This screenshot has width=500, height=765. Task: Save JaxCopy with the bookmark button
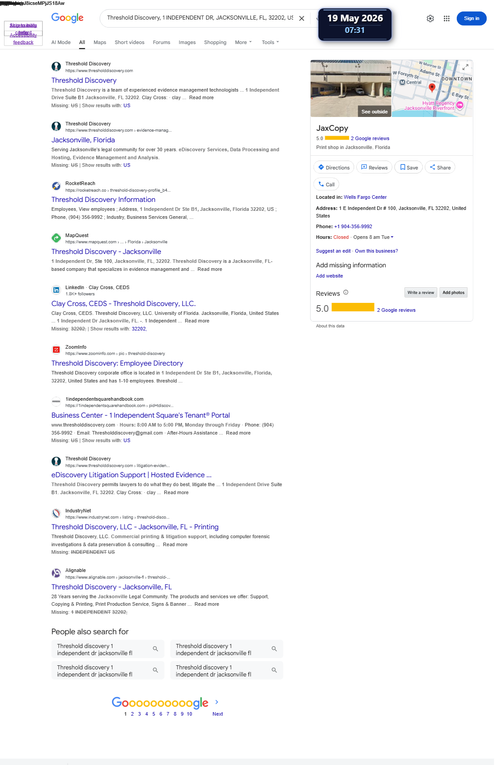(x=409, y=167)
